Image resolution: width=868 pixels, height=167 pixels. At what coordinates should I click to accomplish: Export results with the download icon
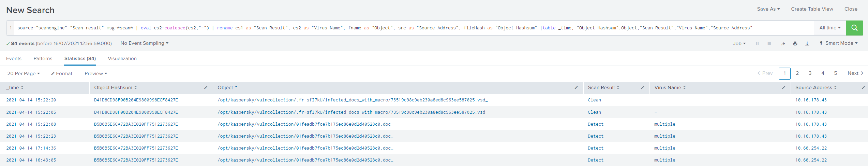(807, 44)
